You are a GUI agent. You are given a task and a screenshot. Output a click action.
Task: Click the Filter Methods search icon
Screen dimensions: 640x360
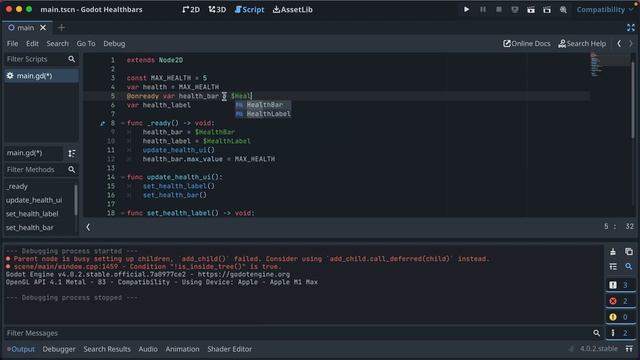(x=72, y=169)
